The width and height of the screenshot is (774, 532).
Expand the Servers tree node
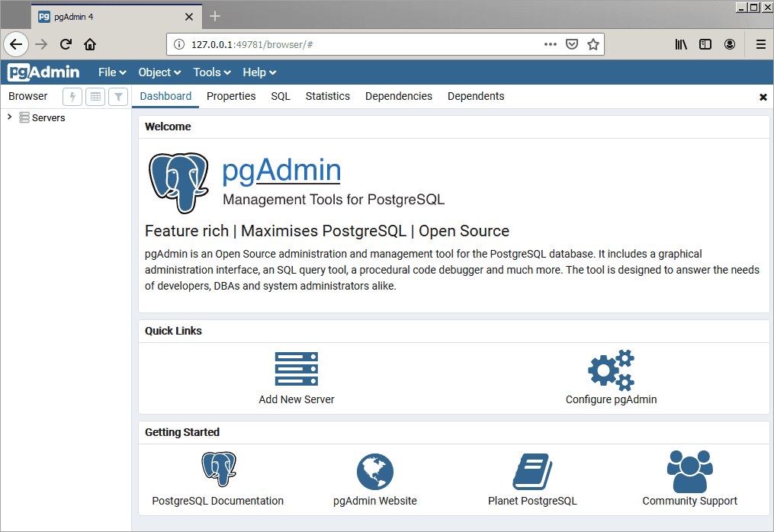(8, 117)
